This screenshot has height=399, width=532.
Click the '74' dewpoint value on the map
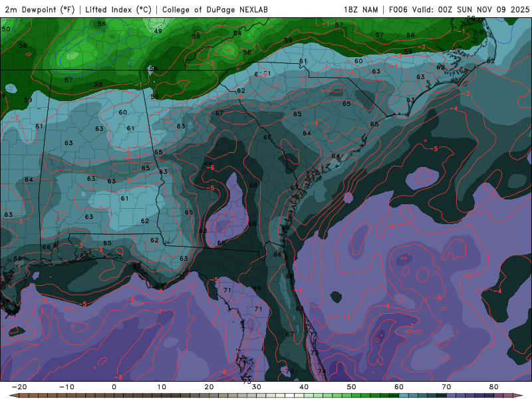pyautogui.click(x=322, y=371)
